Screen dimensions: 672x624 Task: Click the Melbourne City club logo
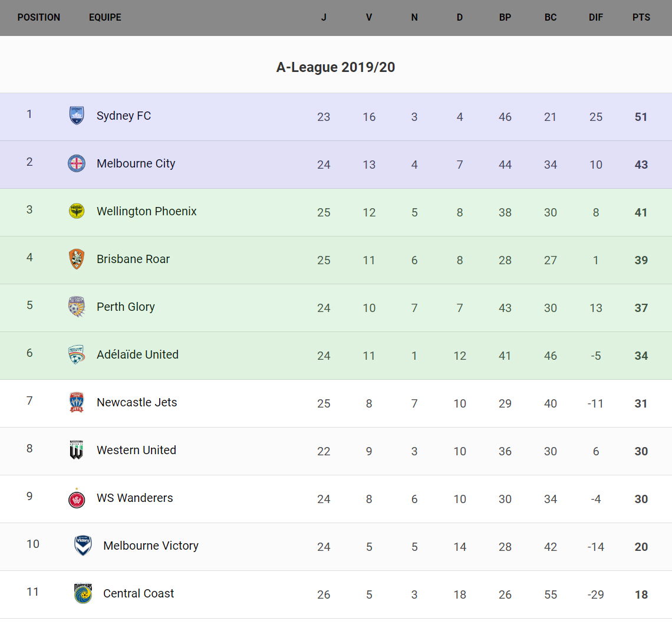point(77,163)
